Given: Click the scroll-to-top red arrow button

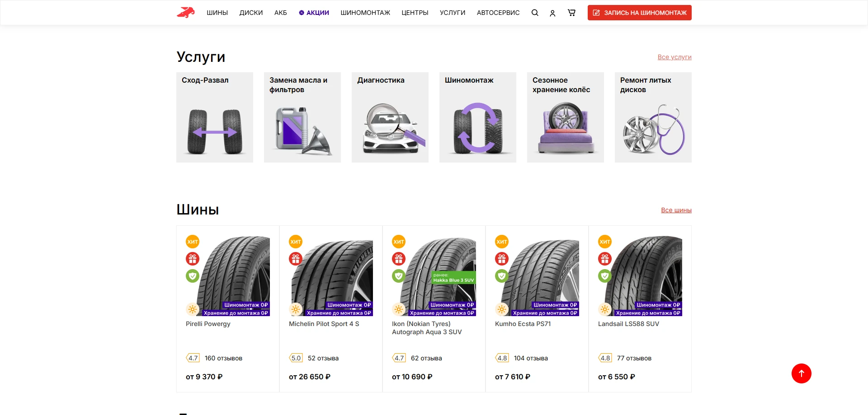Looking at the screenshot, I should click(801, 373).
